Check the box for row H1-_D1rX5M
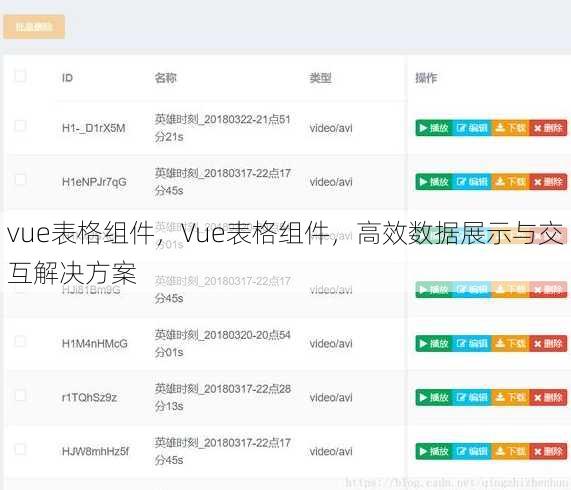This screenshot has height=490, width=571. pyautogui.click(x=20, y=126)
